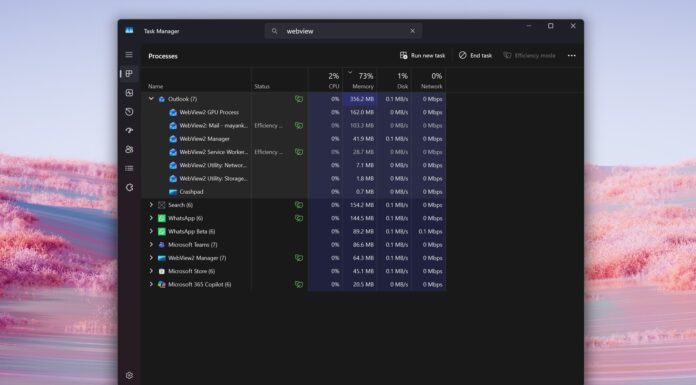Select the child WebView2 Manager row under Outlook

point(293,139)
